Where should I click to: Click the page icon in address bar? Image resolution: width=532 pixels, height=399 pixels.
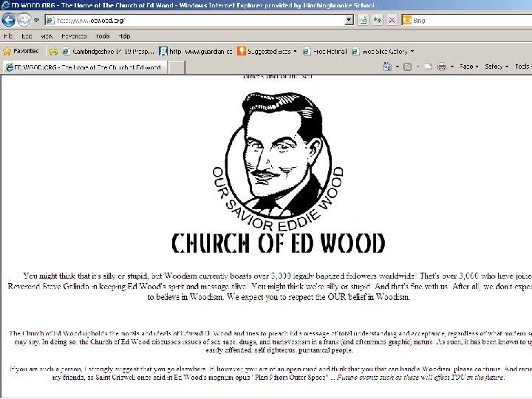click(50, 21)
